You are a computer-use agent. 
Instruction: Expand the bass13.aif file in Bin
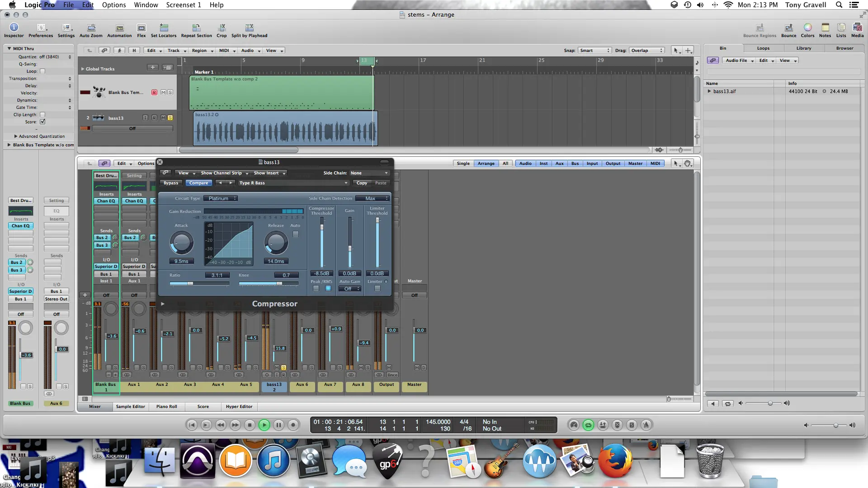709,91
